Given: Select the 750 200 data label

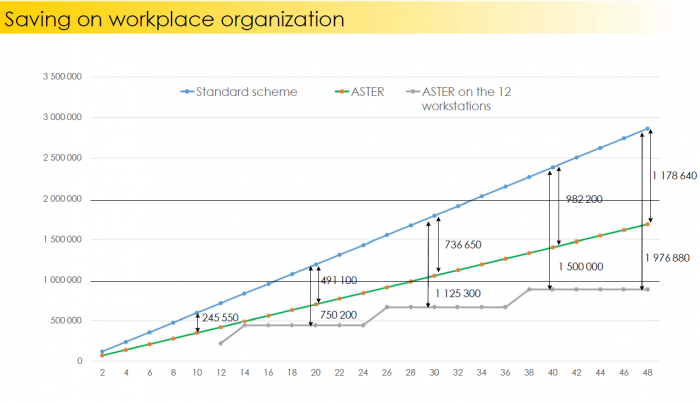Looking at the screenshot, I should (338, 315).
